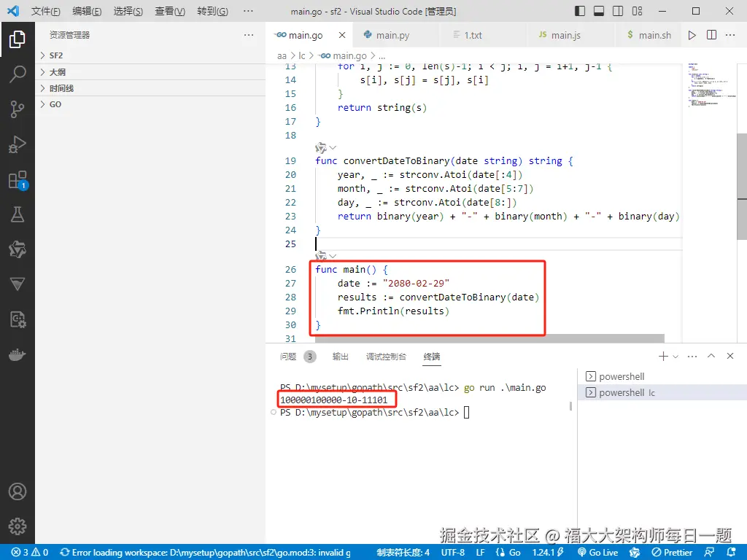Screen dimensions: 747x560
Task: Click the main.go breadcrumb segment
Action: (x=343, y=55)
